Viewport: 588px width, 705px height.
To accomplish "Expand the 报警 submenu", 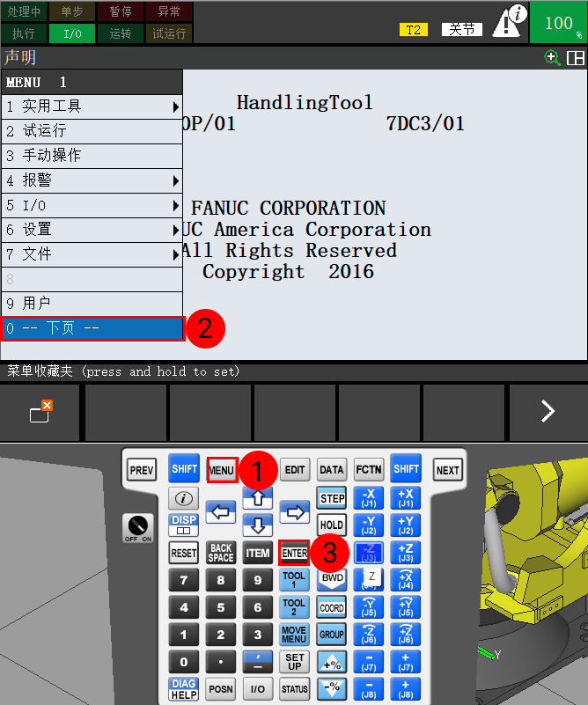I will [x=92, y=180].
